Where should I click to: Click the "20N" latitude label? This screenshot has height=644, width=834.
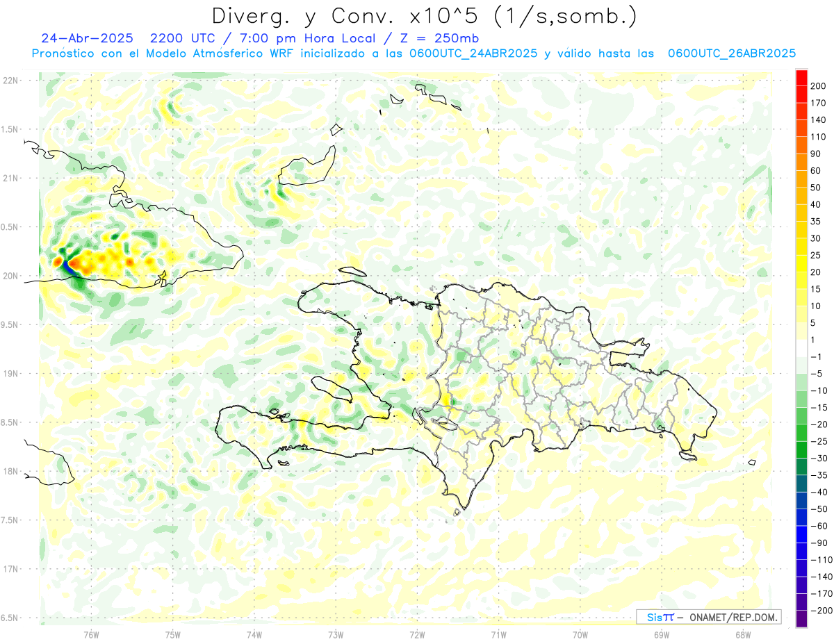click(x=10, y=276)
